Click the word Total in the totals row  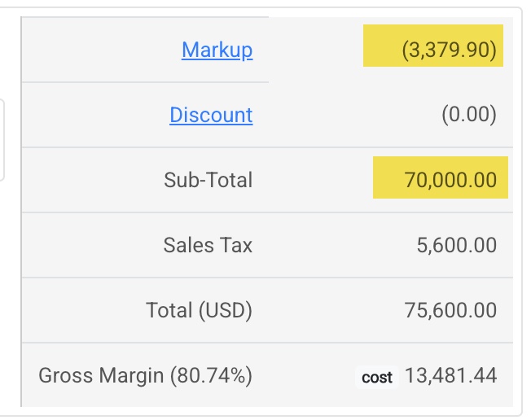point(168,310)
